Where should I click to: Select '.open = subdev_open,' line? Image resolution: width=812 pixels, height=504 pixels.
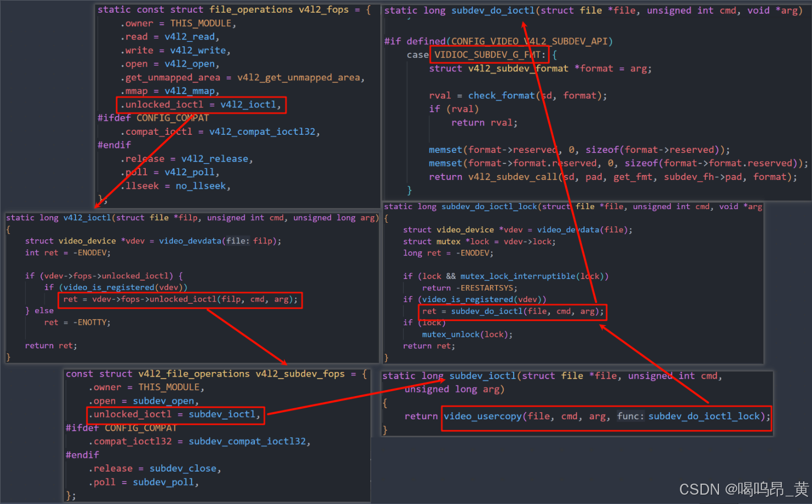(144, 401)
